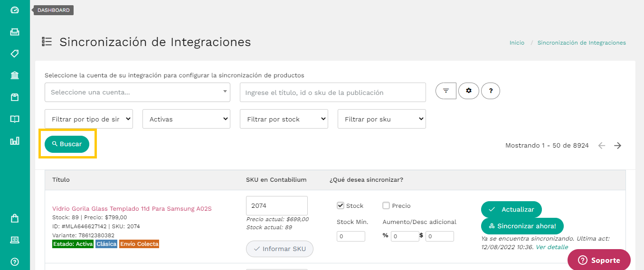Viewport: 644px width, 270px height.
Task: Open the 'Filtrar por stock' dropdown
Action: pyautogui.click(x=284, y=119)
